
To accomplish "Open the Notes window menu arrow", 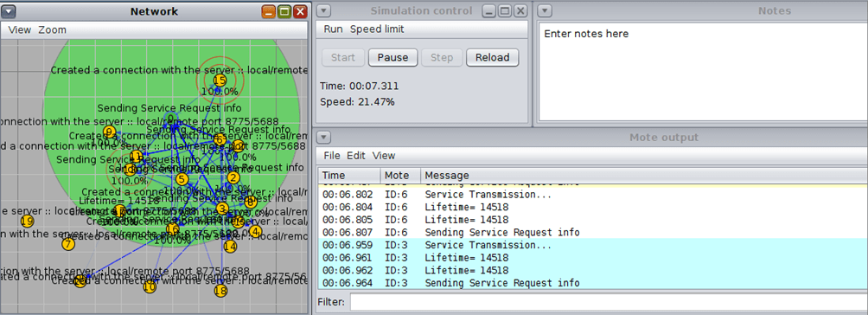I will pyautogui.click(x=546, y=11).
